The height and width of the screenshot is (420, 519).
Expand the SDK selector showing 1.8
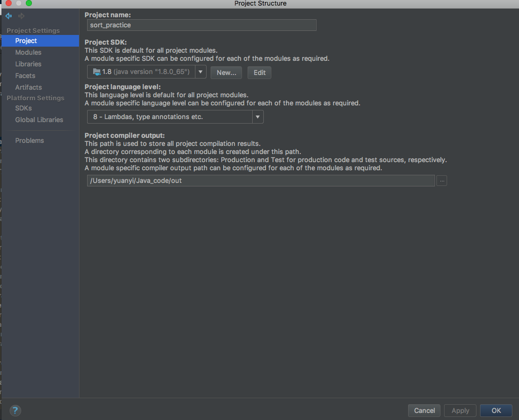click(201, 72)
